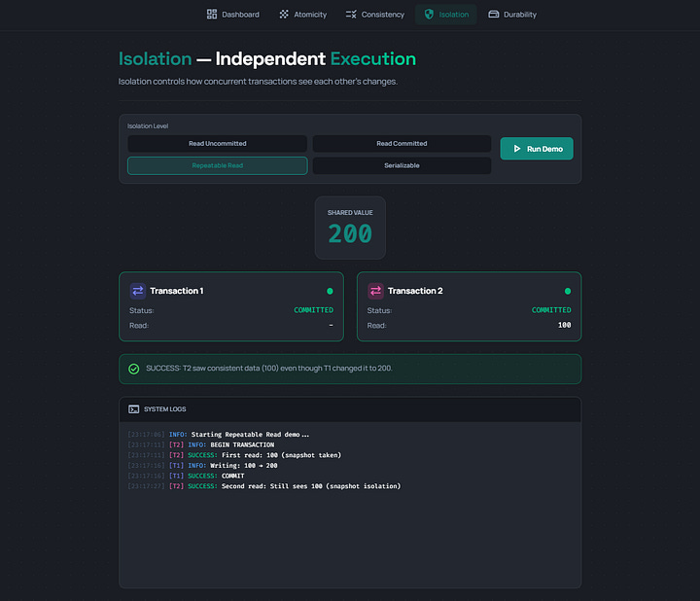Click the play icon in Run Demo
Image resolution: width=700 pixels, height=601 pixels.
517,149
